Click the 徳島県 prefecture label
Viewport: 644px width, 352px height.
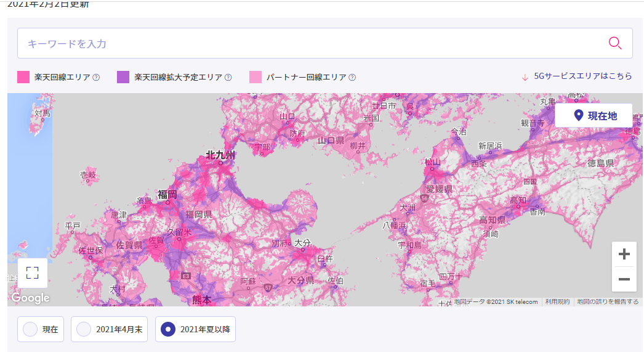(601, 163)
